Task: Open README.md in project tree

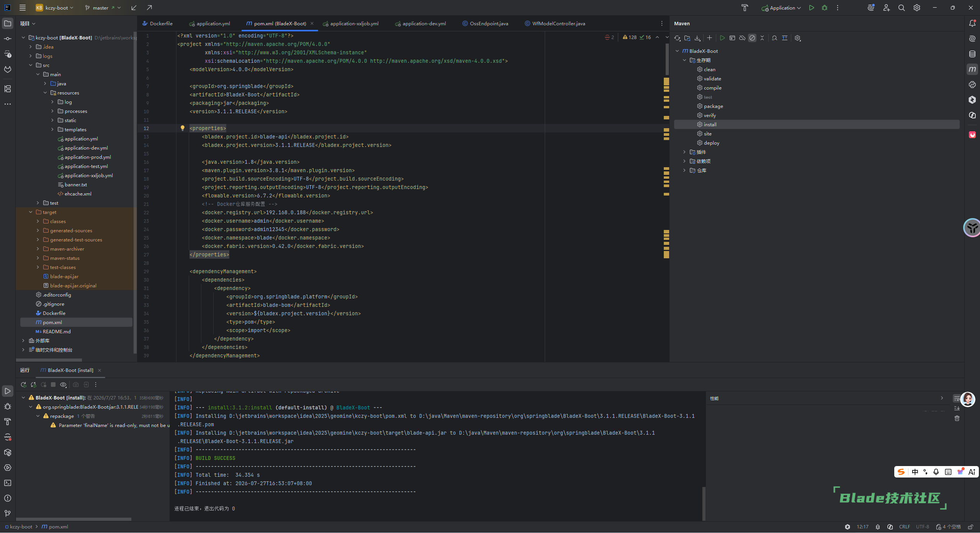Action: 57,331
